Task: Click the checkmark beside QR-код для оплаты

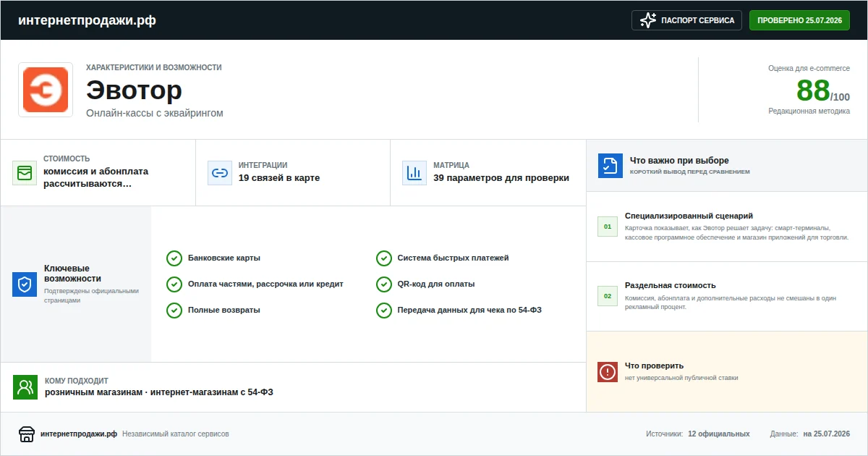Action: 384,284
